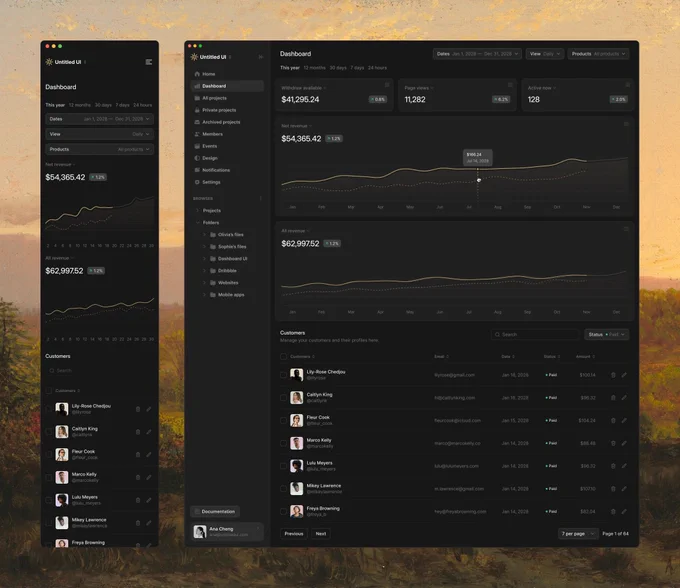
Task: Check Freya Browning row in main window
Action: click(284, 512)
